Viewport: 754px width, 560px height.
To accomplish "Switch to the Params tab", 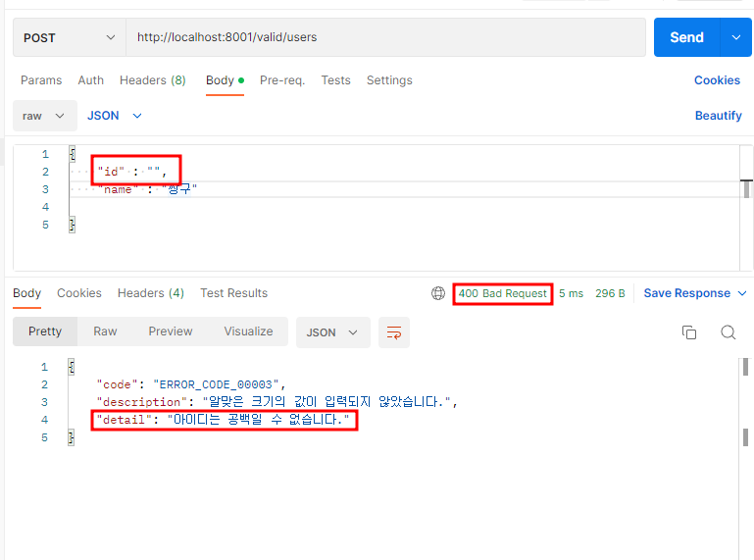I will coord(41,80).
